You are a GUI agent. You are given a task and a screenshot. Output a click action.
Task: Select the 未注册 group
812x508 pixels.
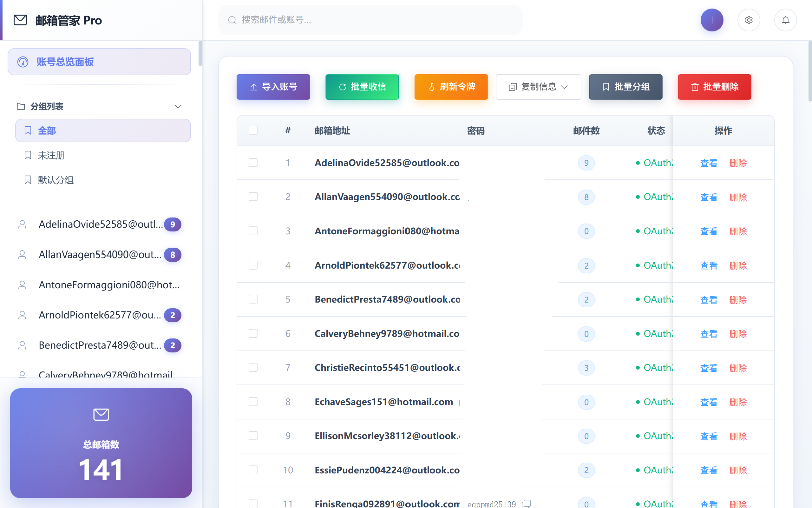pos(103,155)
